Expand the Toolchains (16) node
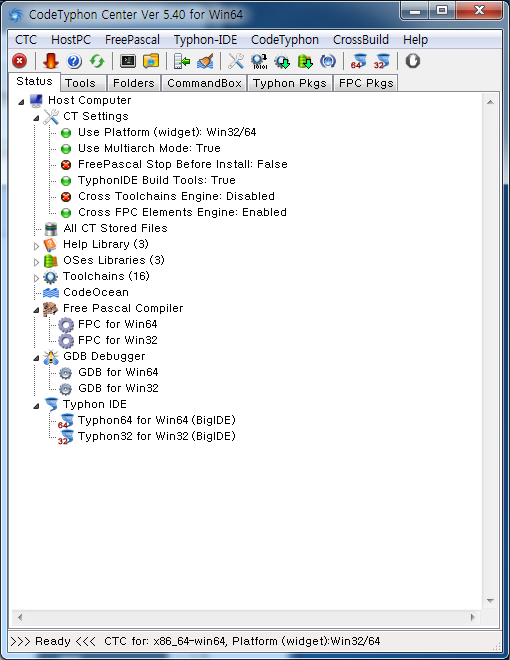This screenshot has width=510, height=660. [37, 277]
